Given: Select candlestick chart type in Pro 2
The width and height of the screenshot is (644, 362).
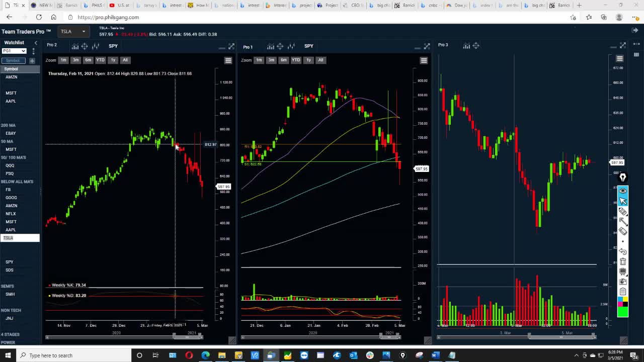Looking at the screenshot, I should 96,46.
